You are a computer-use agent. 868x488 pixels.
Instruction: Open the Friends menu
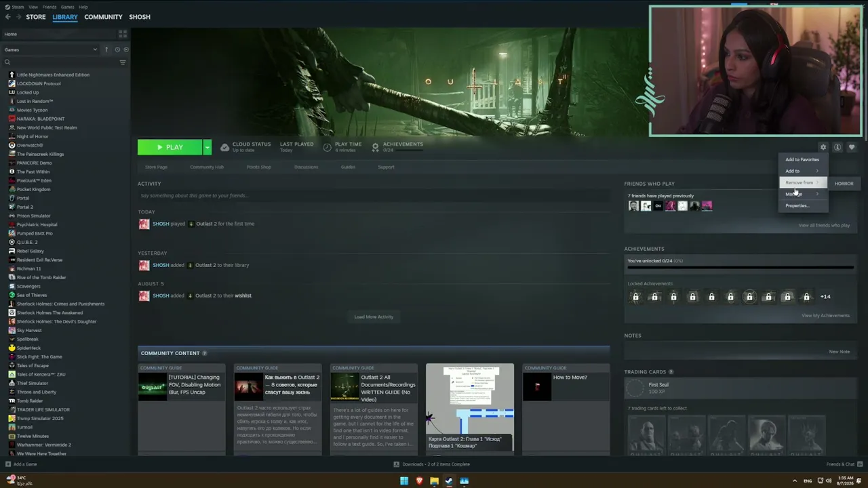pos(50,7)
